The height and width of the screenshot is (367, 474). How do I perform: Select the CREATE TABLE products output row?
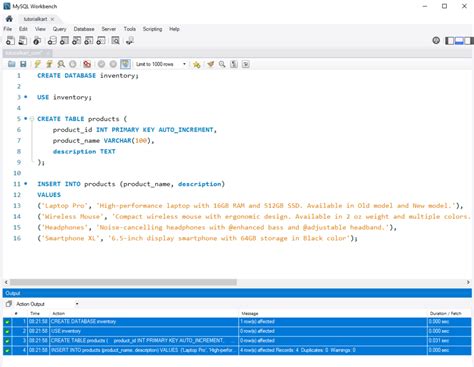coord(237,340)
